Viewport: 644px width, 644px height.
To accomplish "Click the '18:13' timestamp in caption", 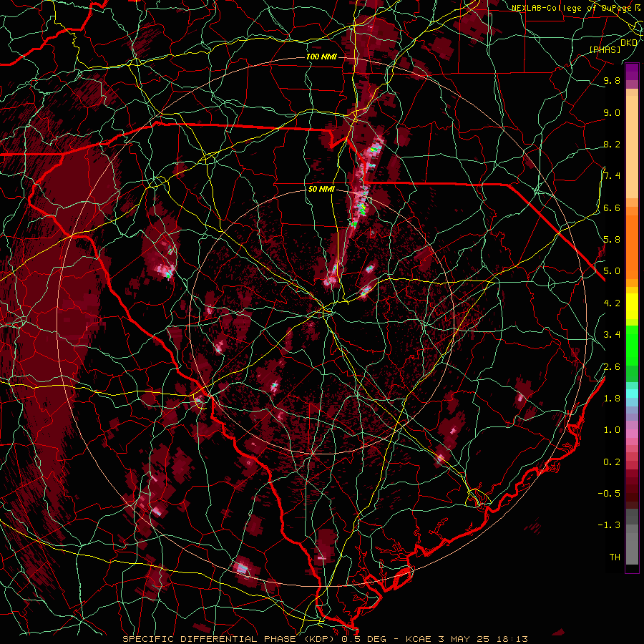I will click(514, 639).
